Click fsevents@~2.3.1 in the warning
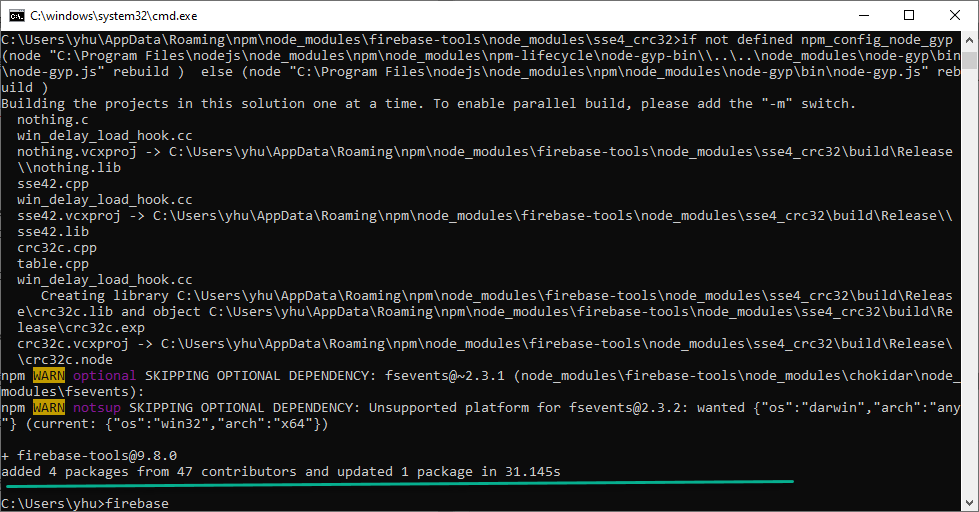Viewport: 979px width, 512px height. (445, 376)
